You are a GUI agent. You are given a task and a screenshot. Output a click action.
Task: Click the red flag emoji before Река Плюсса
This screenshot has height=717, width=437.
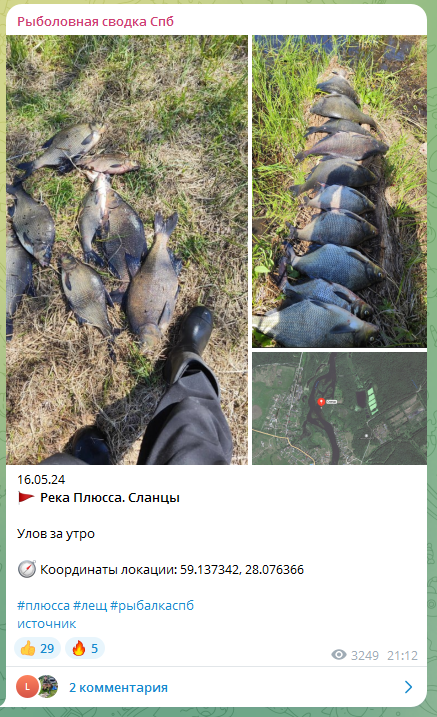pyautogui.click(x=26, y=498)
